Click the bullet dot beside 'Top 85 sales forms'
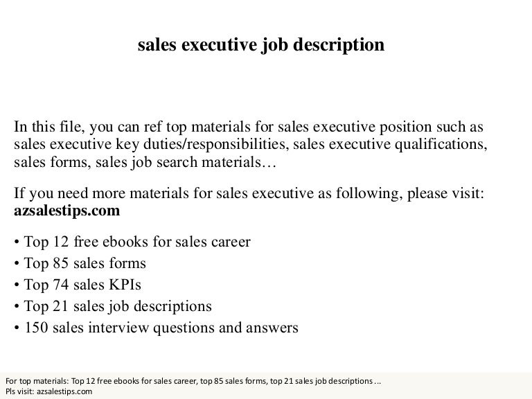This screenshot has height=399, width=532. pos(17,264)
